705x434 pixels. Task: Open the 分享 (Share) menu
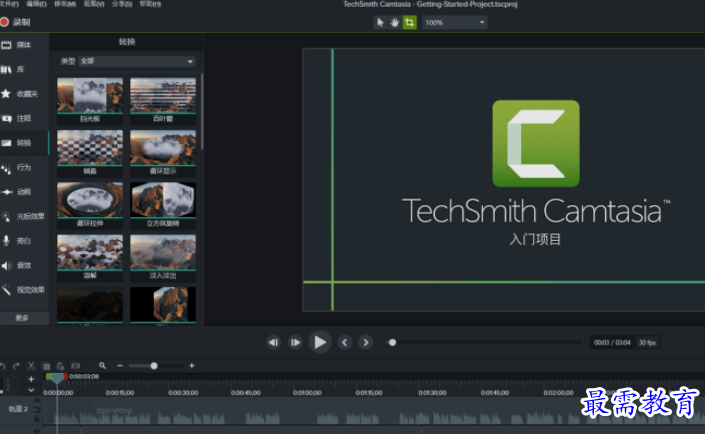(122, 4)
